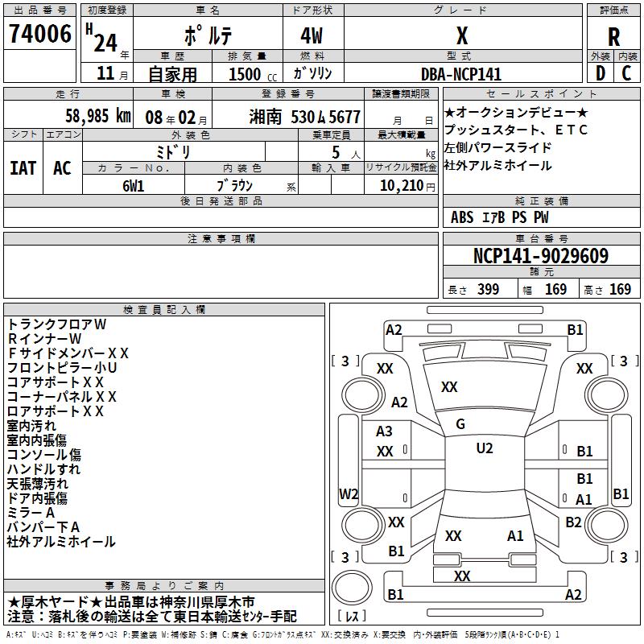Select the プッシュスタート、ETC sales point
The image size is (644, 644).
[x=516, y=130]
